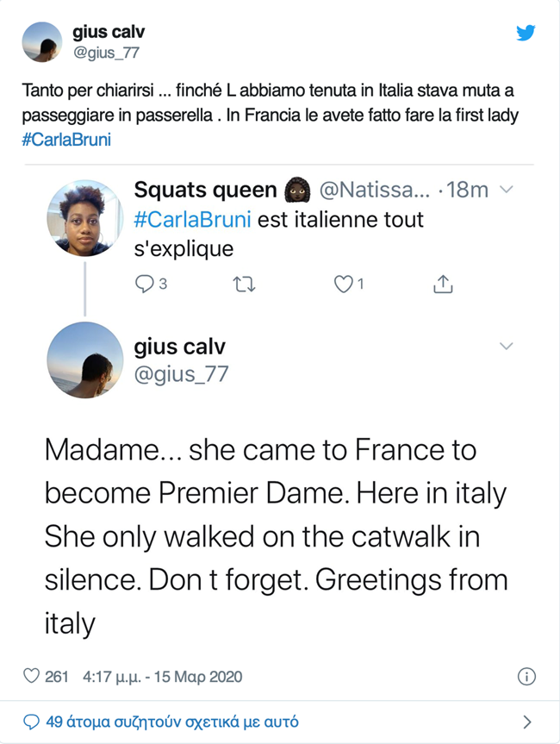Click the gius calv name at the top
Screen dimensions: 560x744
coord(109,33)
